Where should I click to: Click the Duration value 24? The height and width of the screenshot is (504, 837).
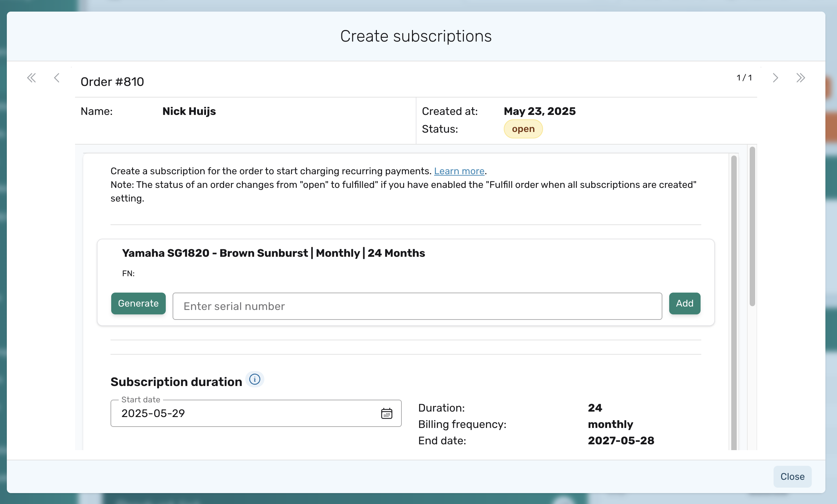coord(595,408)
